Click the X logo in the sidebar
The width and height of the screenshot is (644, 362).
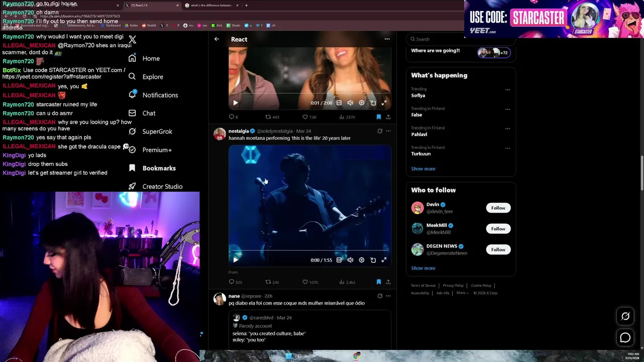click(x=132, y=39)
